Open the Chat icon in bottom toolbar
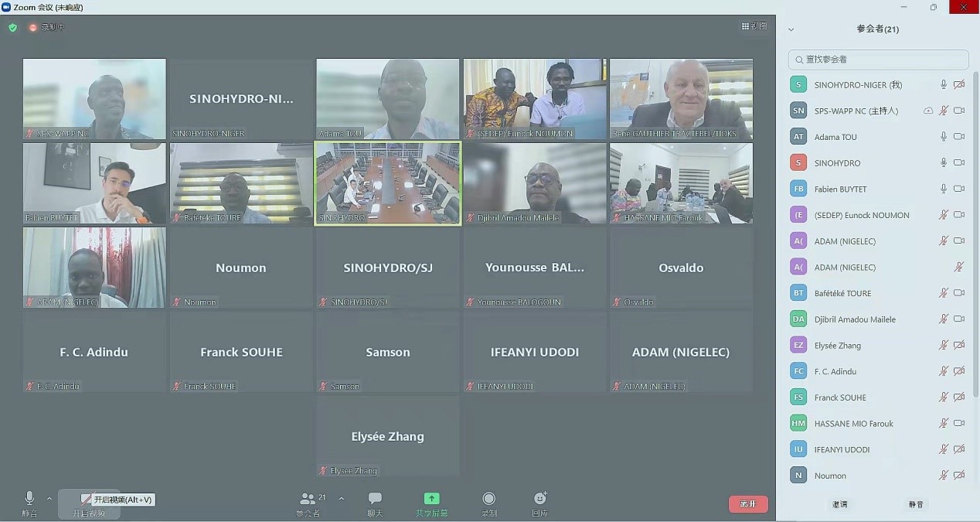980x522 pixels. [x=375, y=499]
